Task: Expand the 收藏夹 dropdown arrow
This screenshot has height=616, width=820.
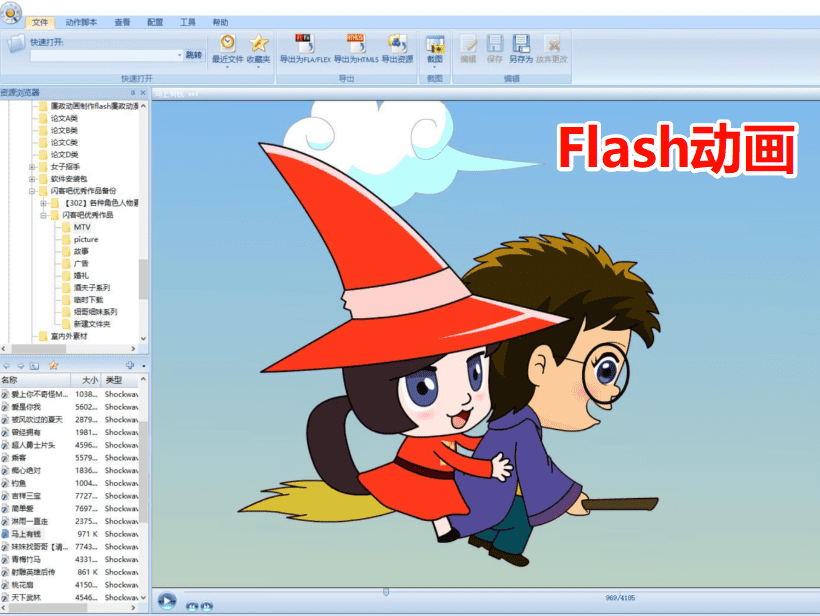Action: tap(258, 67)
